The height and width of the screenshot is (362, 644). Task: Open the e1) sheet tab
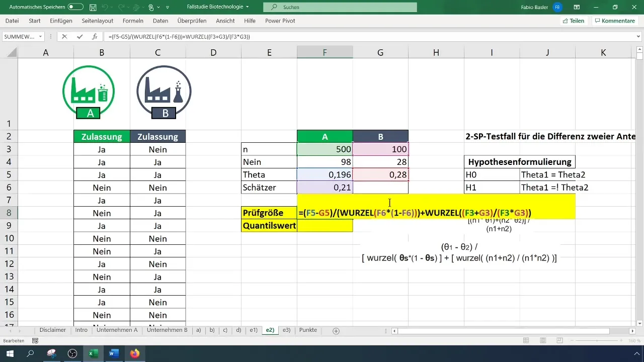point(253,330)
